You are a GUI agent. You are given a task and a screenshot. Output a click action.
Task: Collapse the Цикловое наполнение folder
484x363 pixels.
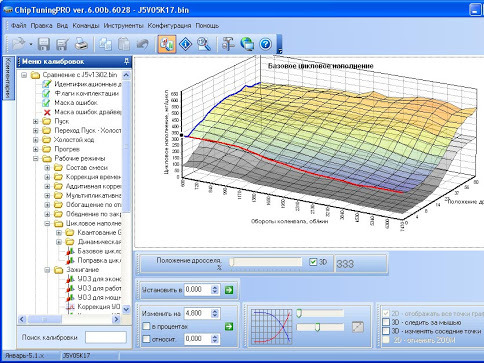tap(47, 224)
